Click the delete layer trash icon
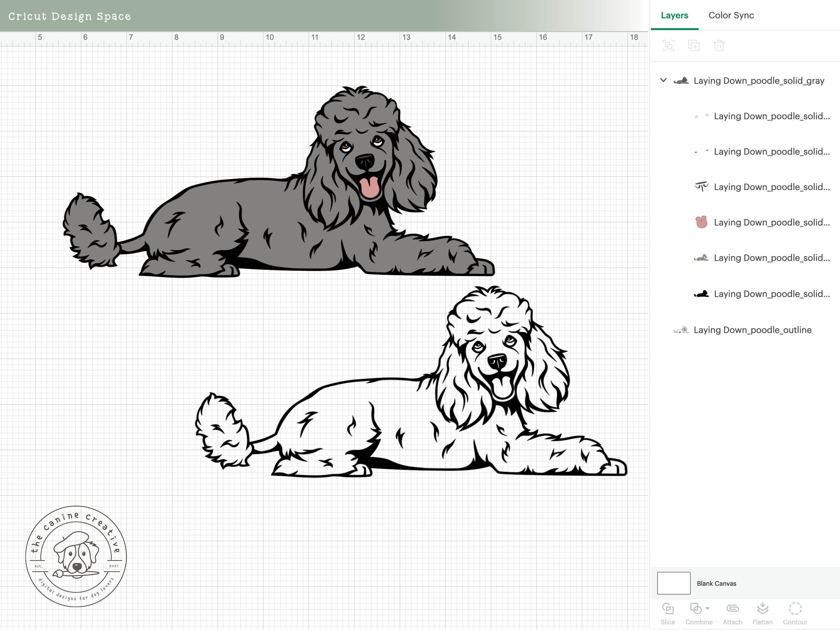840x630 pixels. pos(719,45)
